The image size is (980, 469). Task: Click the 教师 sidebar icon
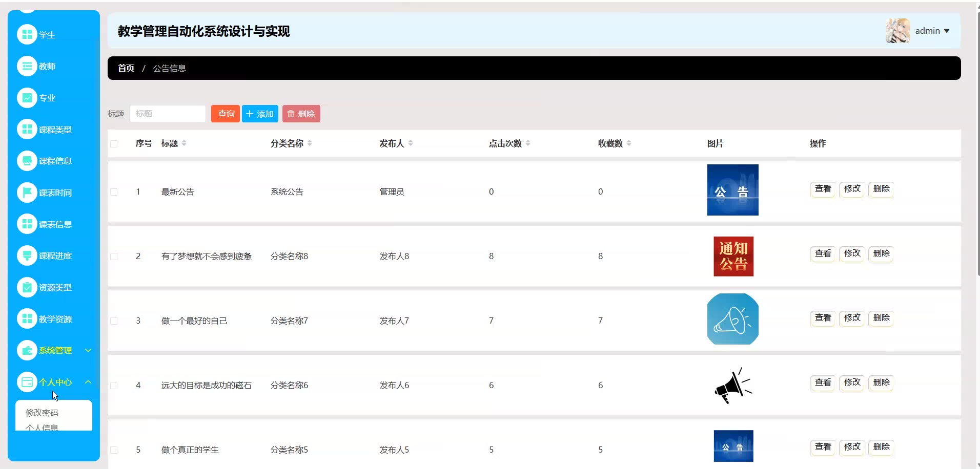(27, 66)
